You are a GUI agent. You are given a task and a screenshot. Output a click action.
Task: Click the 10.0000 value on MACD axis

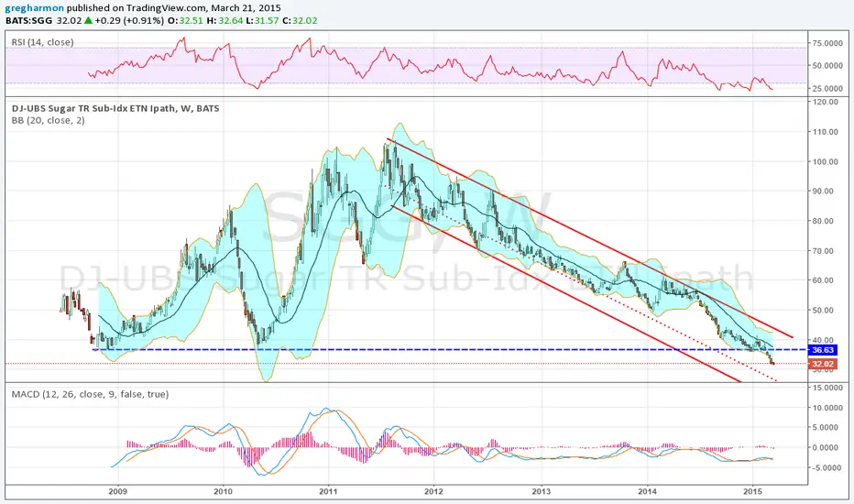(827, 408)
